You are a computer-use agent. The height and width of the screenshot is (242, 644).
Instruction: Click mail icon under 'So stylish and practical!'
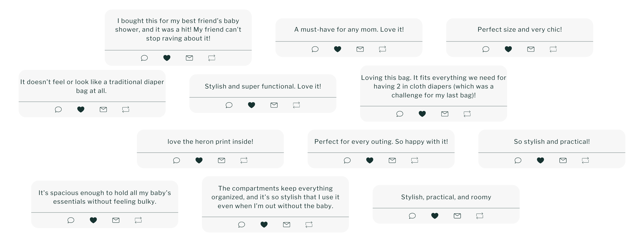coord(563,160)
